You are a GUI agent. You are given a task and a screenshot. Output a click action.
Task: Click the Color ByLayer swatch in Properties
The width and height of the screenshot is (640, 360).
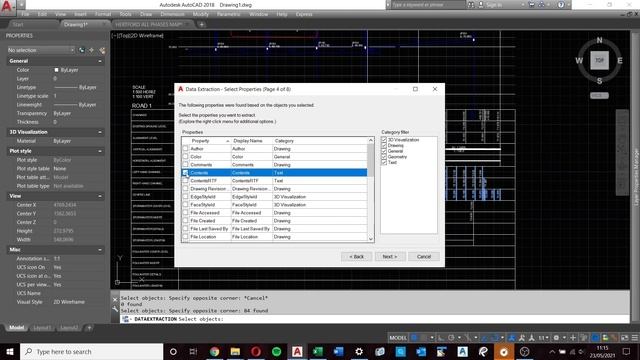tap(56, 70)
